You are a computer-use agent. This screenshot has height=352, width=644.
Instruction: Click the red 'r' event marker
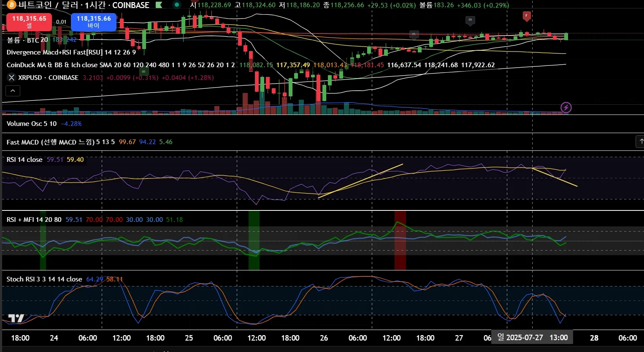[526, 16]
